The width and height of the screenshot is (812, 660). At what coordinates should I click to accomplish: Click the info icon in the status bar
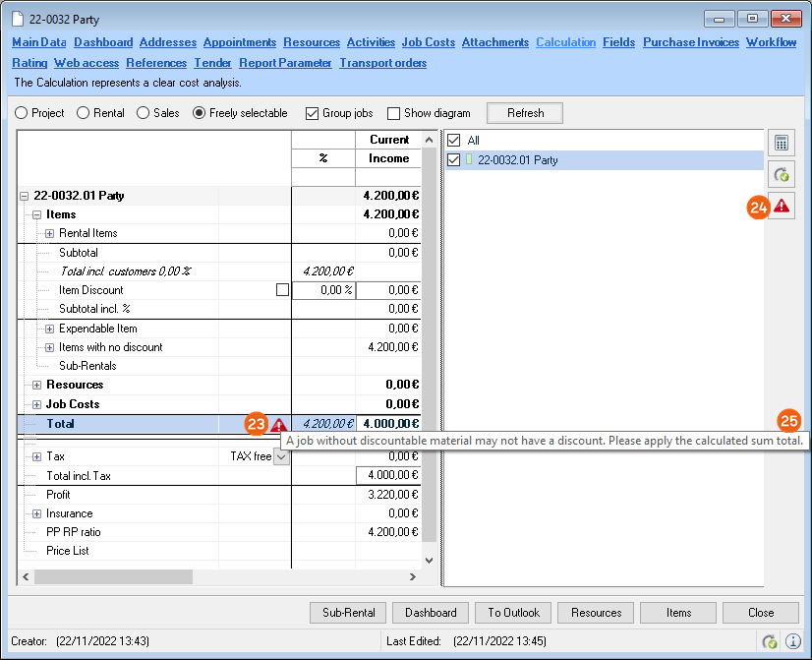[x=793, y=641]
